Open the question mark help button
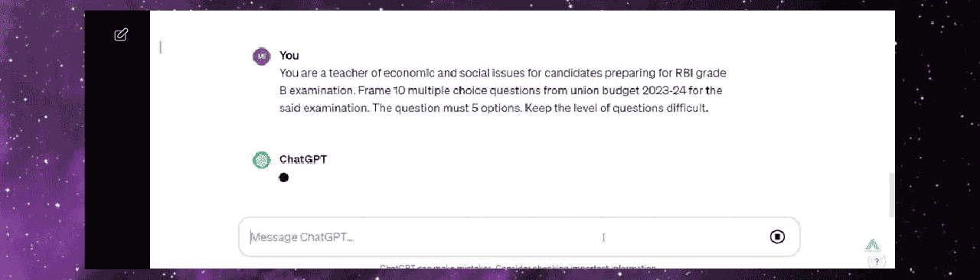This screenshot has height=280, width=980. (877, 261)
